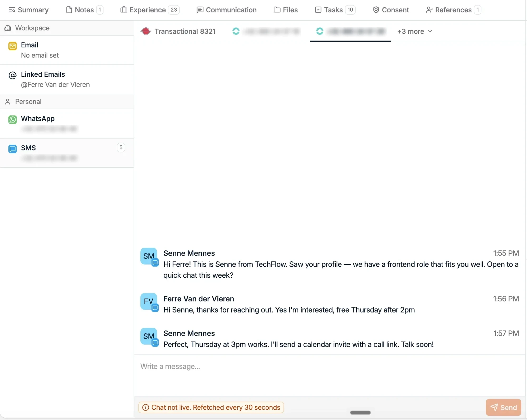Click the SM avatar on 1:57 PM message

pyautogui.click(x=149, y=336)
